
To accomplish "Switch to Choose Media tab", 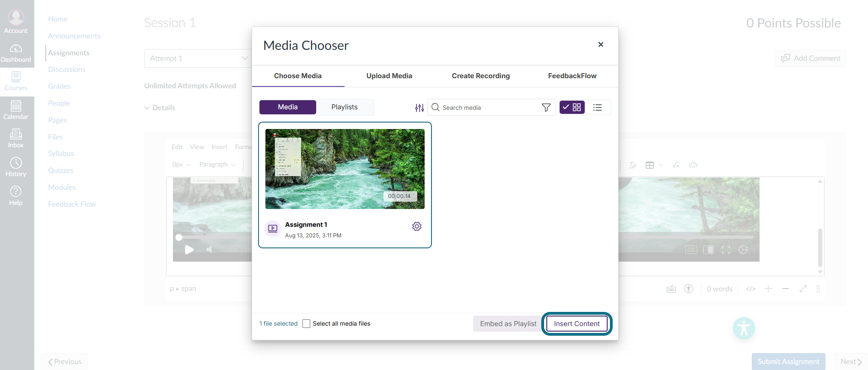I will click(298, 76).
